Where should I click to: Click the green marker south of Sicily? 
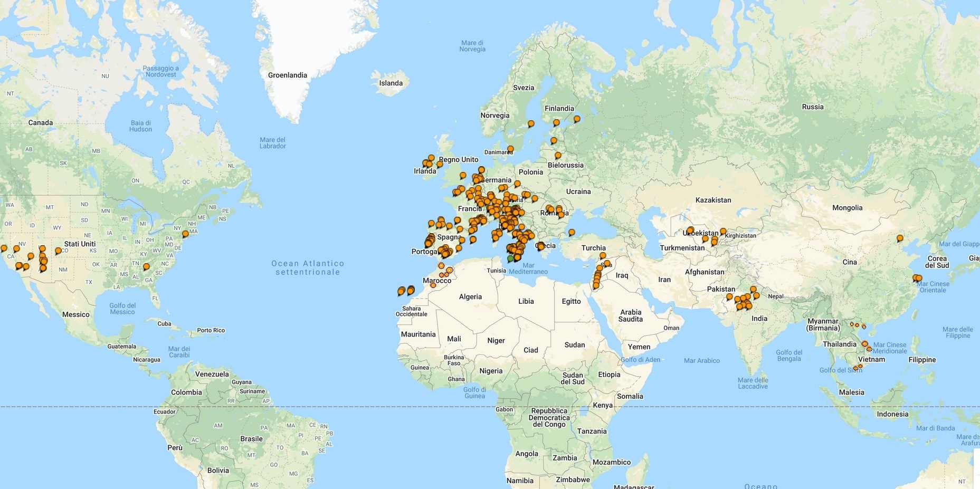[x=510, y=258]
